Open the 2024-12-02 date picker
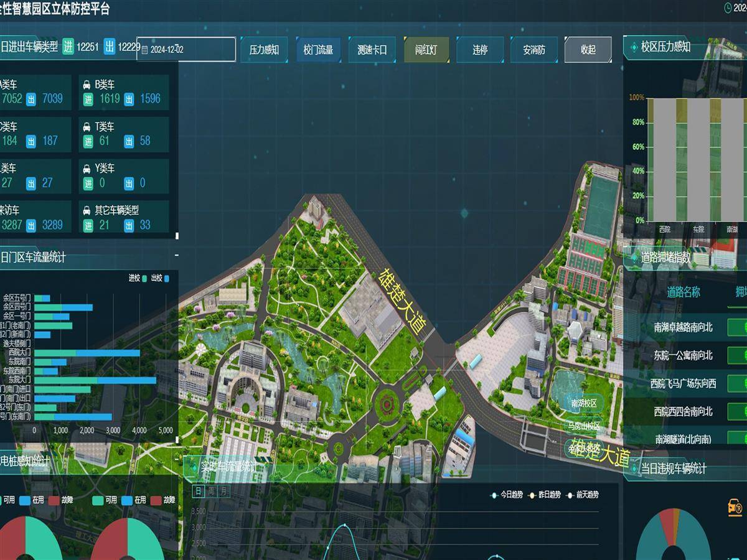This screenshot has width=747, height=560. (x=186, y=50)
